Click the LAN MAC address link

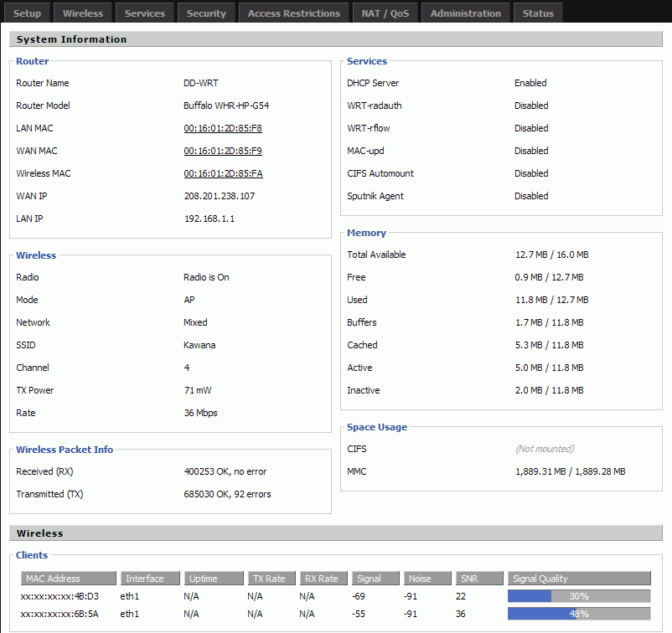pos(223,129)
